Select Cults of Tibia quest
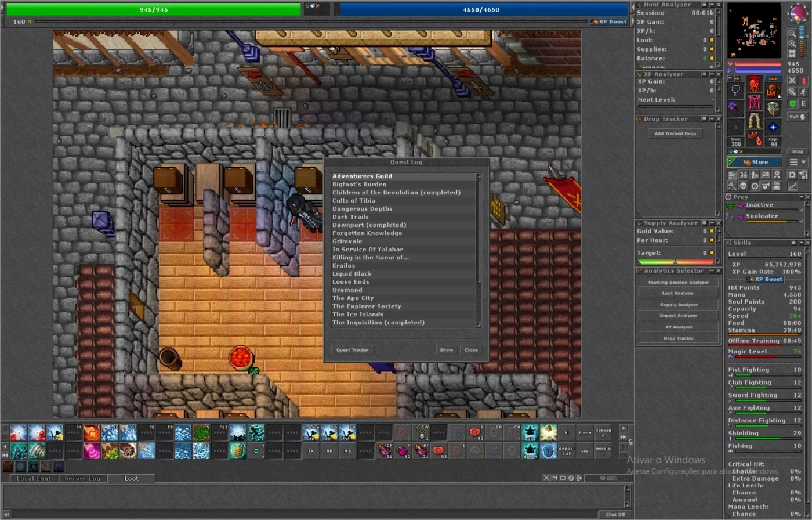This screenshot has height=520, width=812. coord(403,200)
